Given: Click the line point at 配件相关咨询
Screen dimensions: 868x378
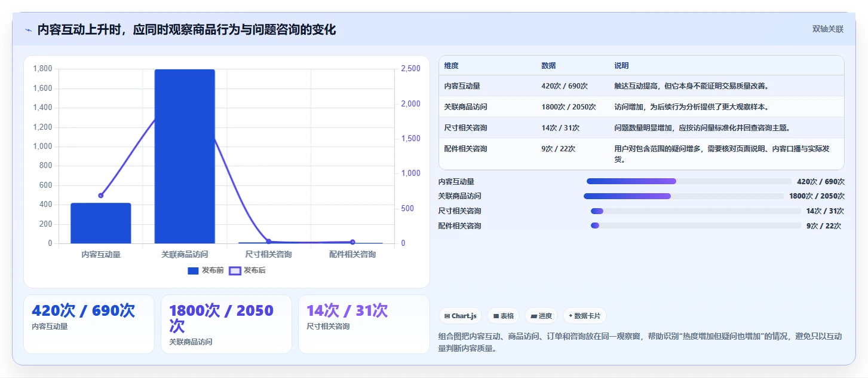Looking at the screenshot, I should pyautogui.click(x=352, y=242).
